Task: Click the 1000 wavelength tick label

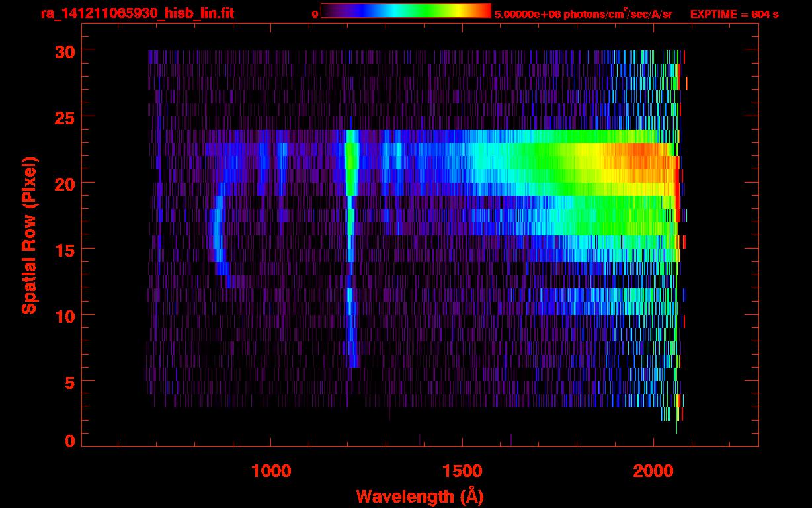Action: 271,472
